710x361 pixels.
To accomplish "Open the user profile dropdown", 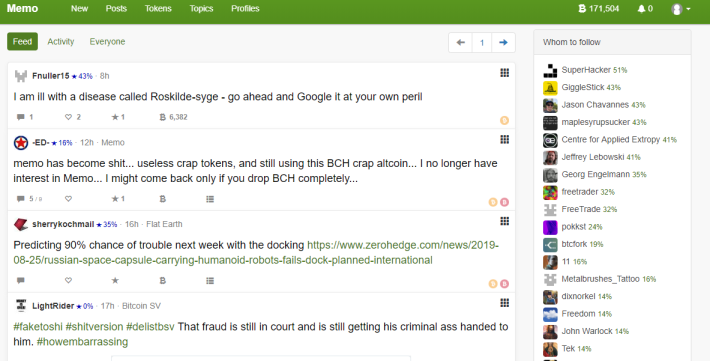I will click(681, 9).
